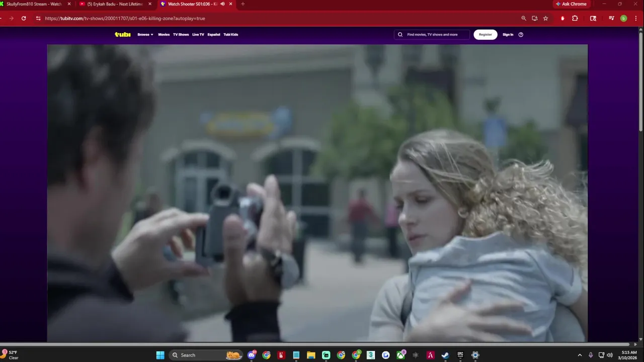Image resolution: width=644 pixels, height=362 pixels.
Task: Open the volume speaker tray icon
Action: click(x=610, y=355)
